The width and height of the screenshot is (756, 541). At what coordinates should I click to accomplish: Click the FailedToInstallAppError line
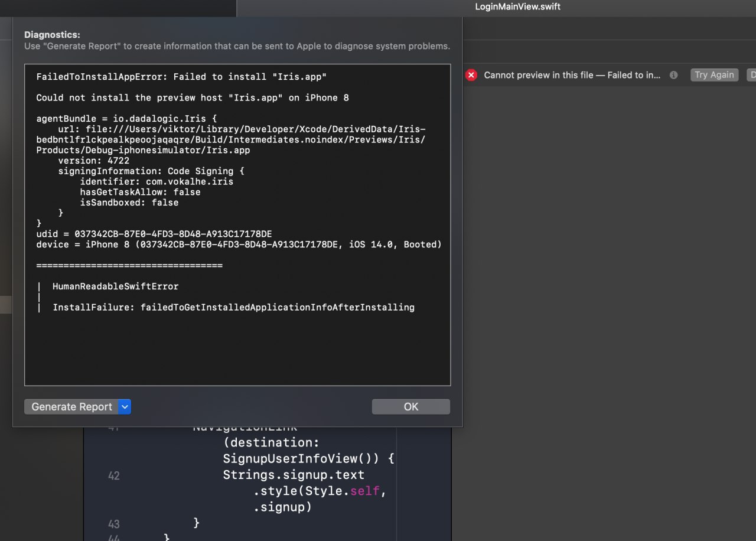[181, 77]
